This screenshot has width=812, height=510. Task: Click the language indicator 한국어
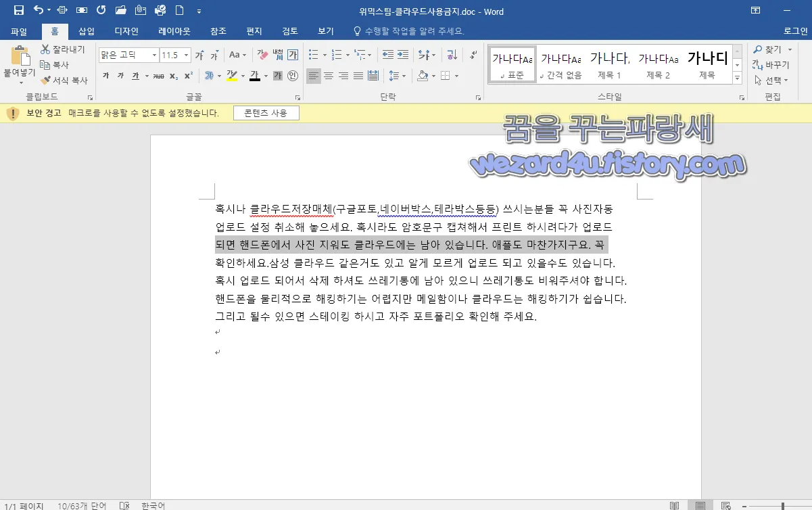153,505
